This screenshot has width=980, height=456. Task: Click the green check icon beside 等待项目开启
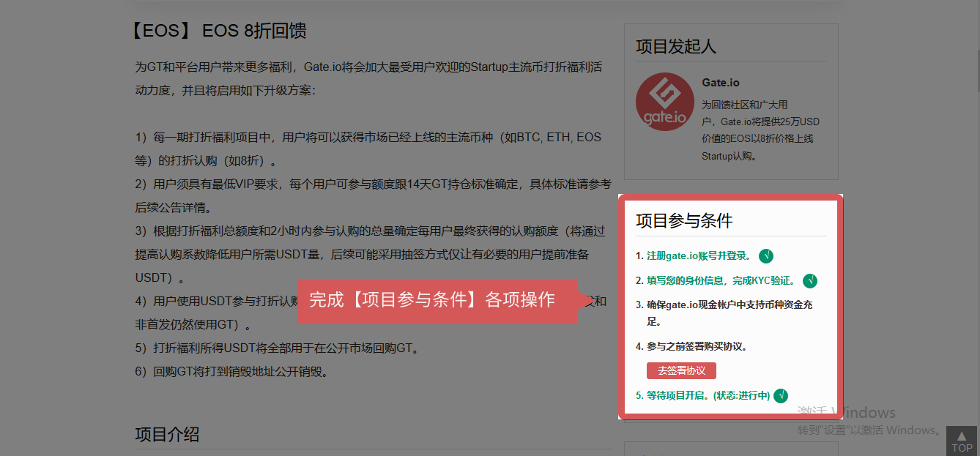coord(781,395)
